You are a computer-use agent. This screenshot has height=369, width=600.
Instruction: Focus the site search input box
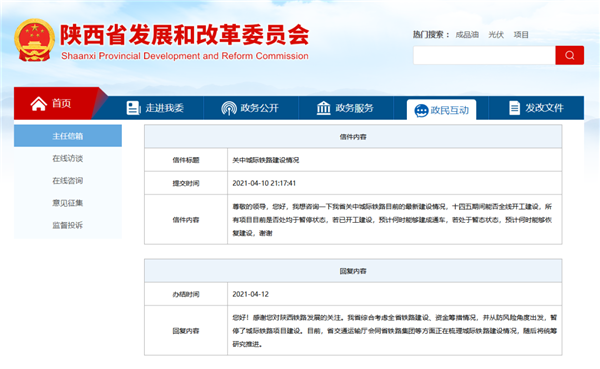click(484, 55)
